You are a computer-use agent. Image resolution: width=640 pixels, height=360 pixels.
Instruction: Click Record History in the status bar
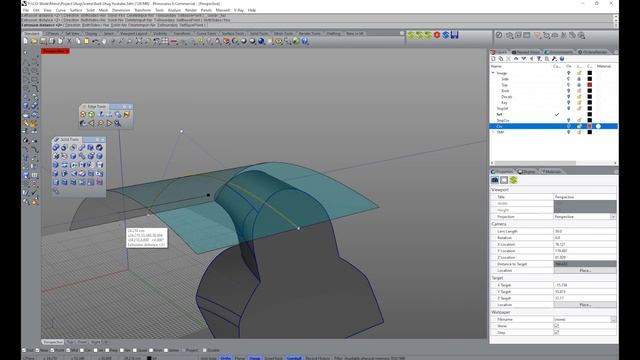(x=318, y=358)
